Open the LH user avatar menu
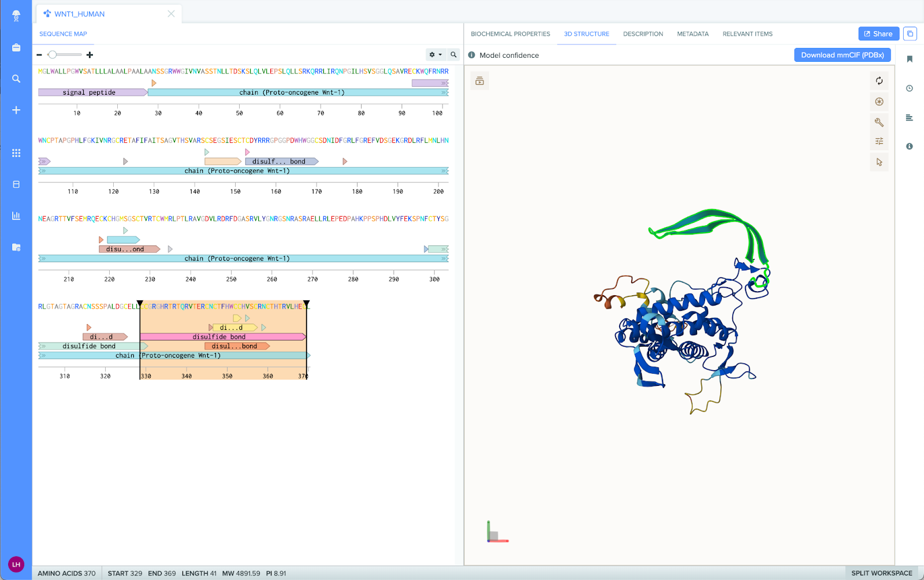The height and width of the screenshot is (580, 924). coord(16,564)
